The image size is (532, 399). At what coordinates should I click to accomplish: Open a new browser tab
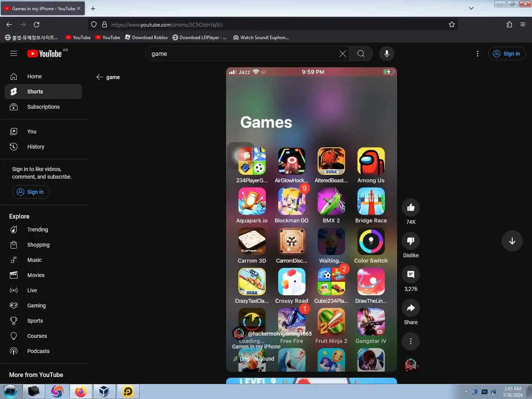[93, 8]
